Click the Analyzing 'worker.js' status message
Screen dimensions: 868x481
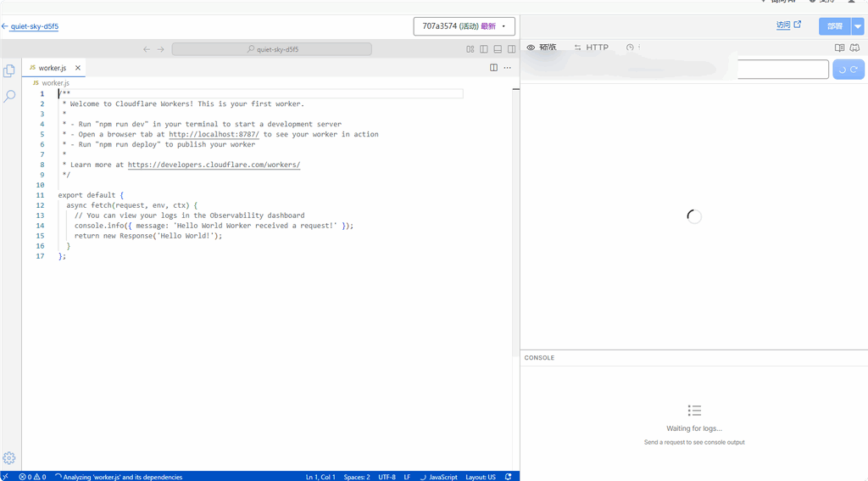click(119, 477)
